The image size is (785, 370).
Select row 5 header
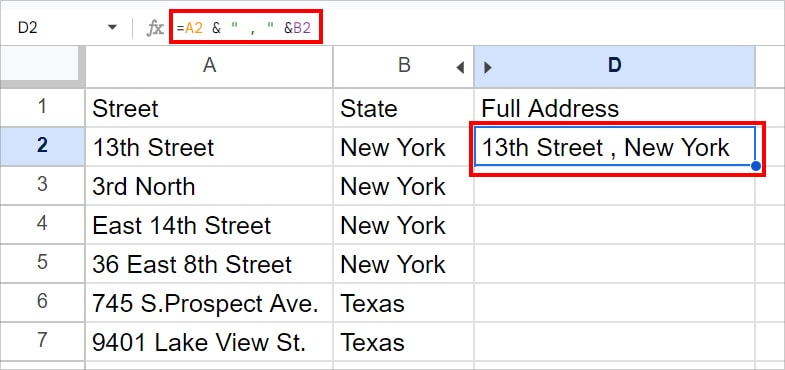42,263
